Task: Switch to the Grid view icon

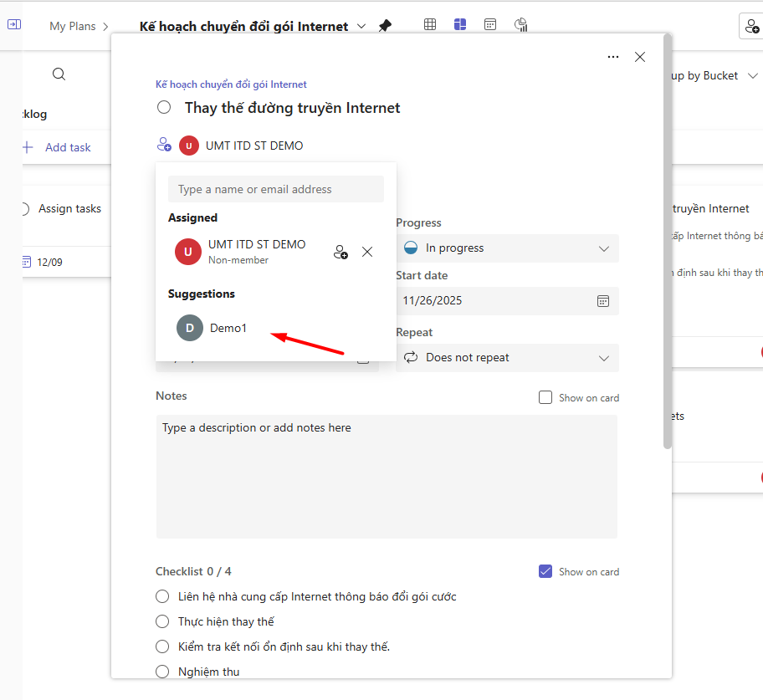Action: tap(430, 24)
